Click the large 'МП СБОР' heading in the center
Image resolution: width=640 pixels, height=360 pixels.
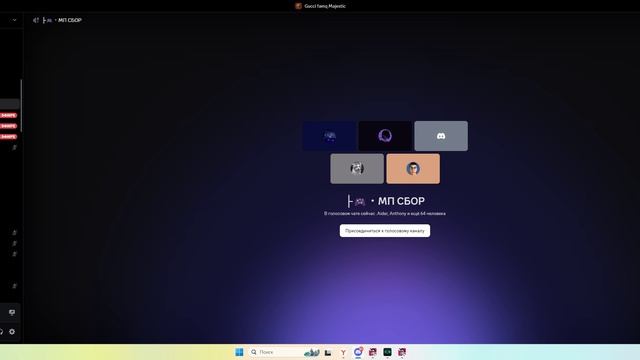pyautogui.click(x=401, y=201)
